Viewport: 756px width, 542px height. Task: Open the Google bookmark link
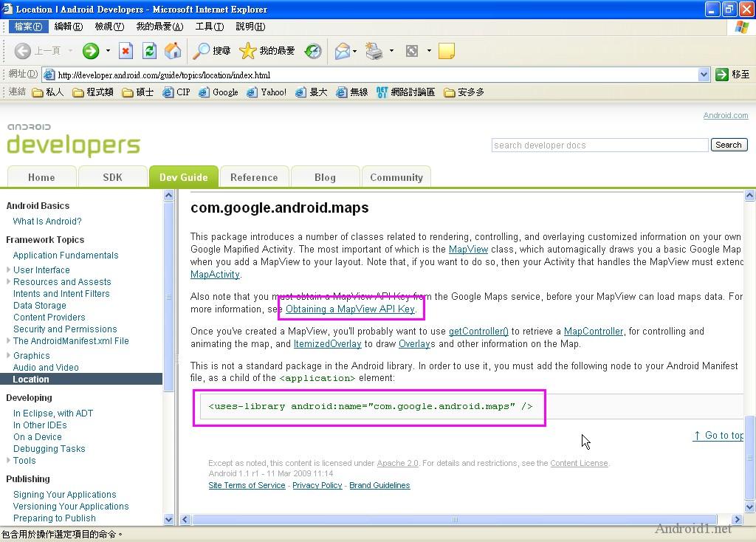[x=219, y=92]
